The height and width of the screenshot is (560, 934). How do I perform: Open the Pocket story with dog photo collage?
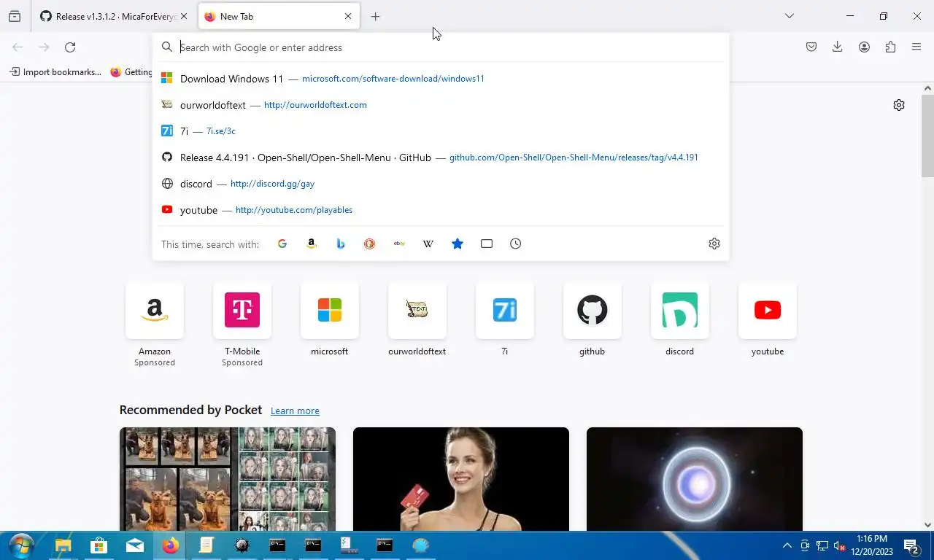(x=228, y=479)
